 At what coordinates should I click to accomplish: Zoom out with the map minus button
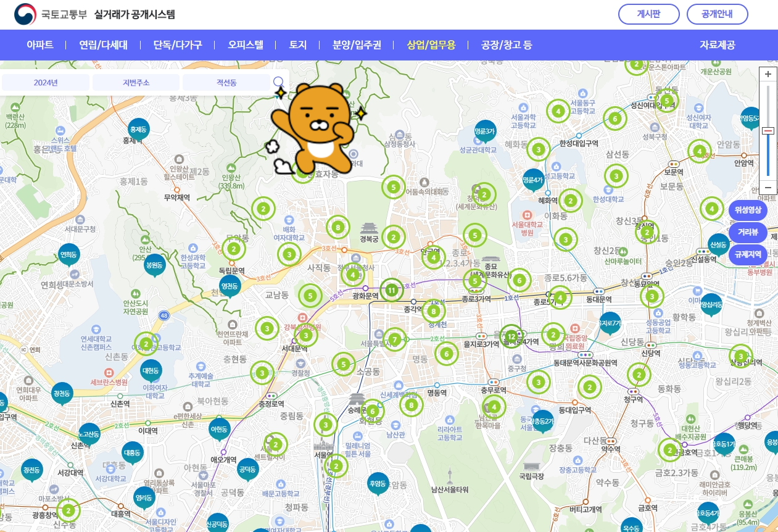tap(768, 187)
